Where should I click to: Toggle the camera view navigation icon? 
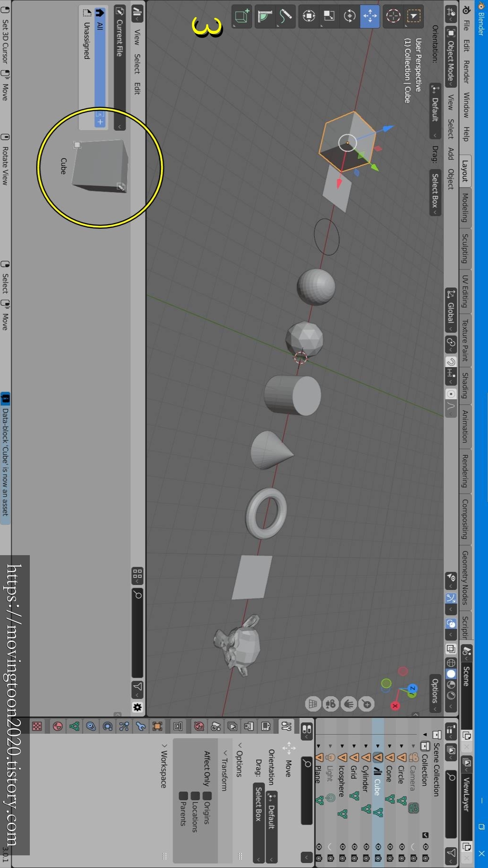(x=331, y=704)
